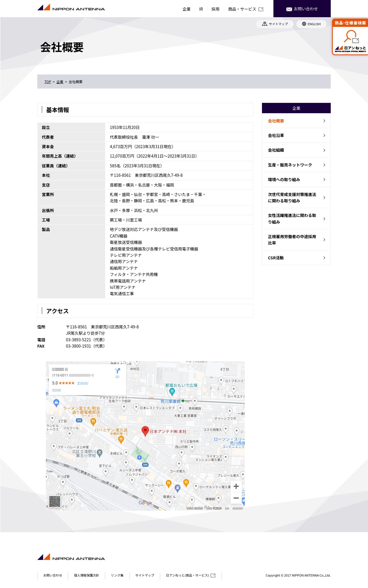
Task: Go to 企業 in breadcrumb
Action: click(60, 82)
